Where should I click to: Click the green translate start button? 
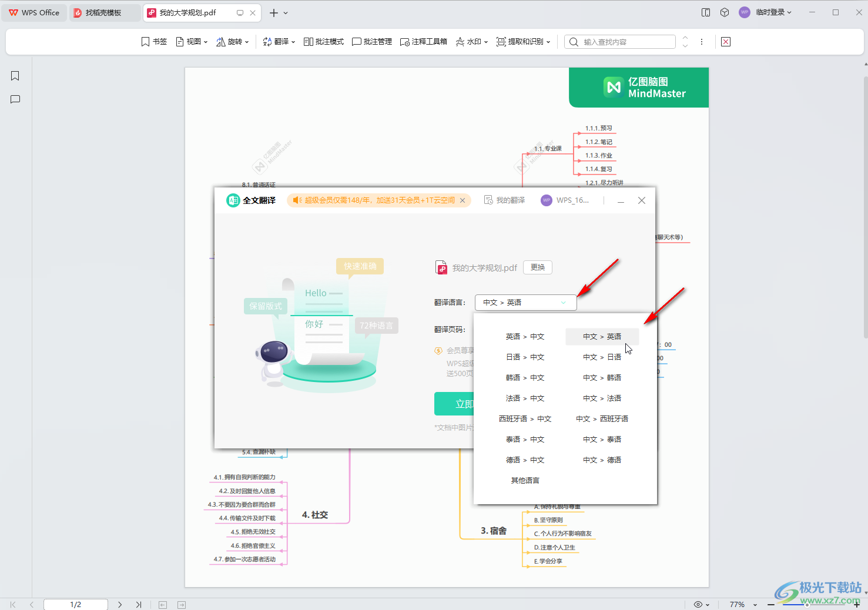[x=454, y=404]
